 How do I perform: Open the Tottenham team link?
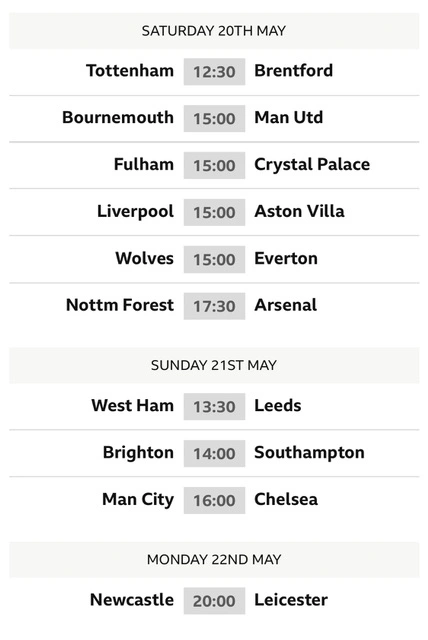coord(130,71)
